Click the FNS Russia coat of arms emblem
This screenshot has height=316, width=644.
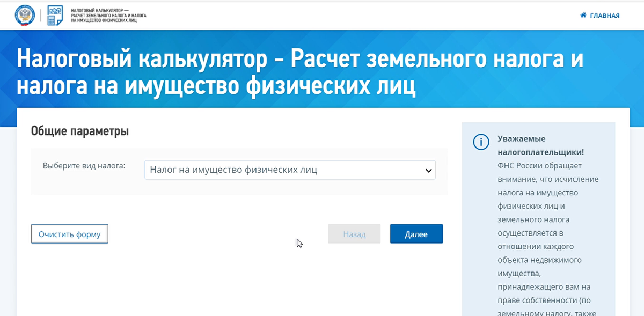pos(24,15)
